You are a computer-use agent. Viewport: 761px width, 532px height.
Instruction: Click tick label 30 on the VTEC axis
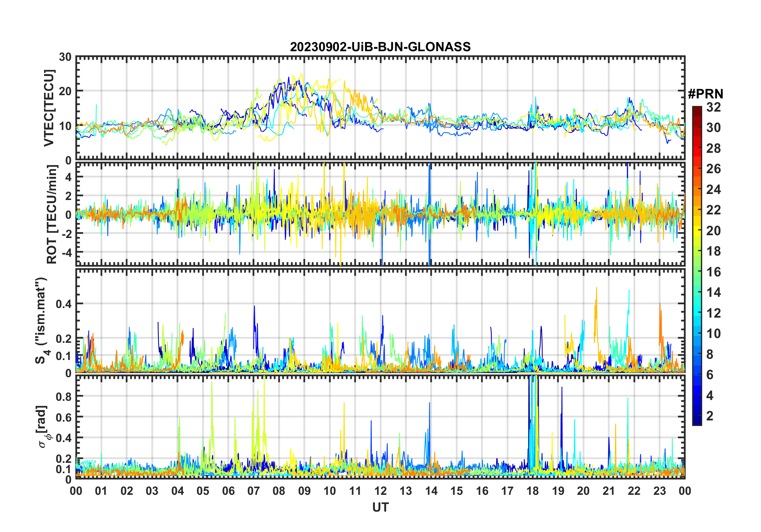tap(65, 57)
